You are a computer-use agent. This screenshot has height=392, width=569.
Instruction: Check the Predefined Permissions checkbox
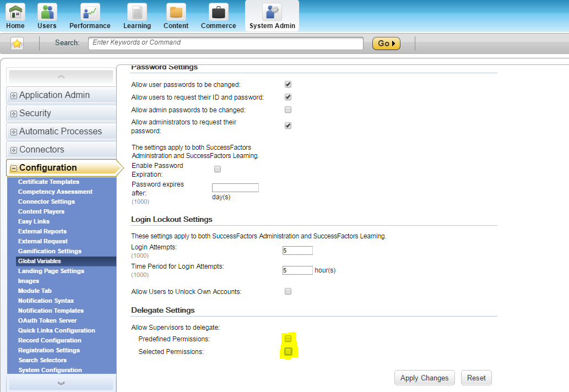click(x=288, y=339)
